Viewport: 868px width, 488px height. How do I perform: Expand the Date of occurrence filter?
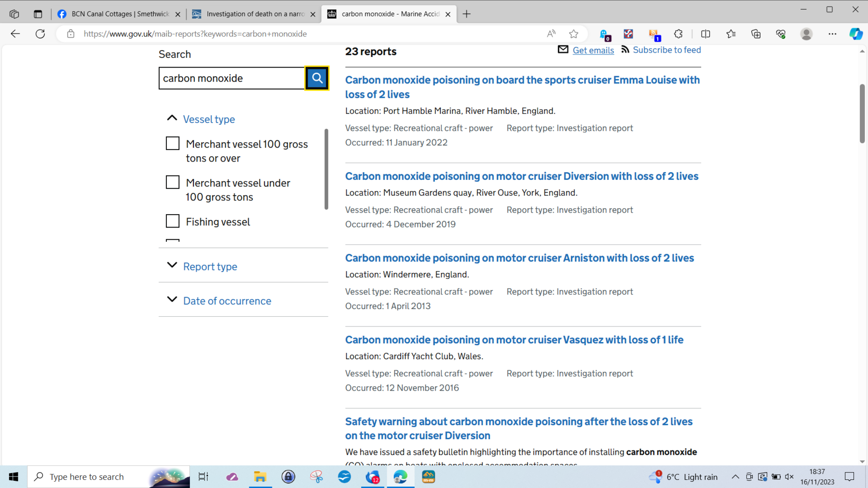[227, 301]
